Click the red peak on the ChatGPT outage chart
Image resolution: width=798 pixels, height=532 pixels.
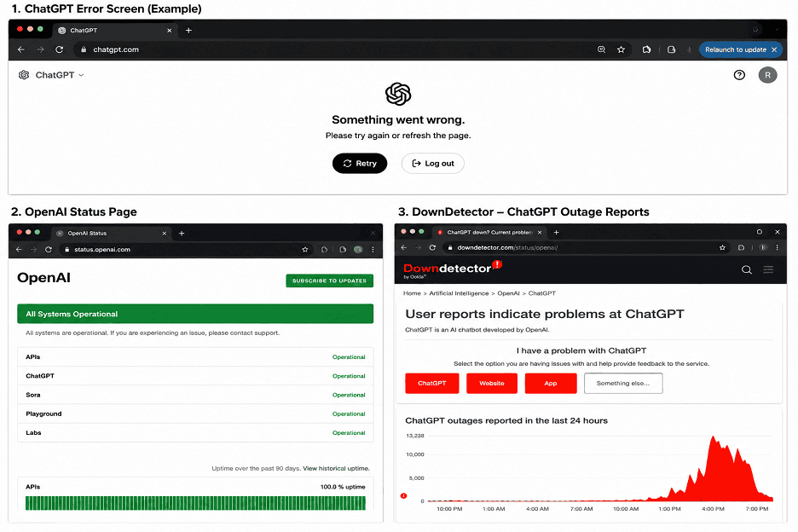[x=713, y=438]
